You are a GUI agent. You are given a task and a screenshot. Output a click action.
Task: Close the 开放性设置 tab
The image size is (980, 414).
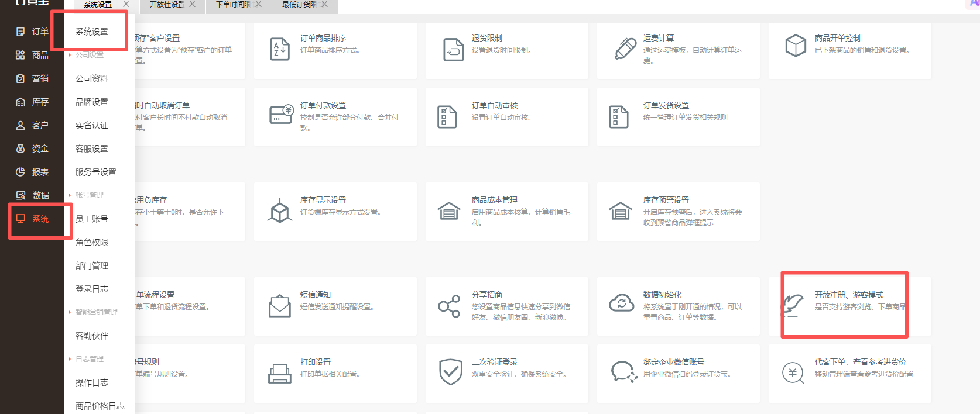(x=192, y=4)
